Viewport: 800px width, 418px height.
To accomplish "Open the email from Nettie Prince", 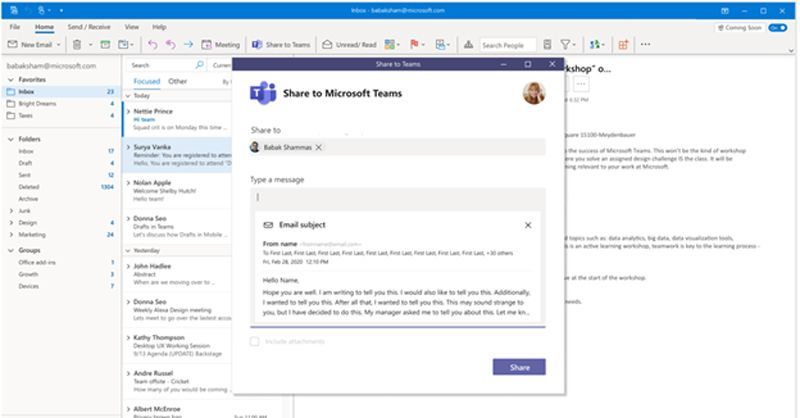I will click(x=178, y=119).
